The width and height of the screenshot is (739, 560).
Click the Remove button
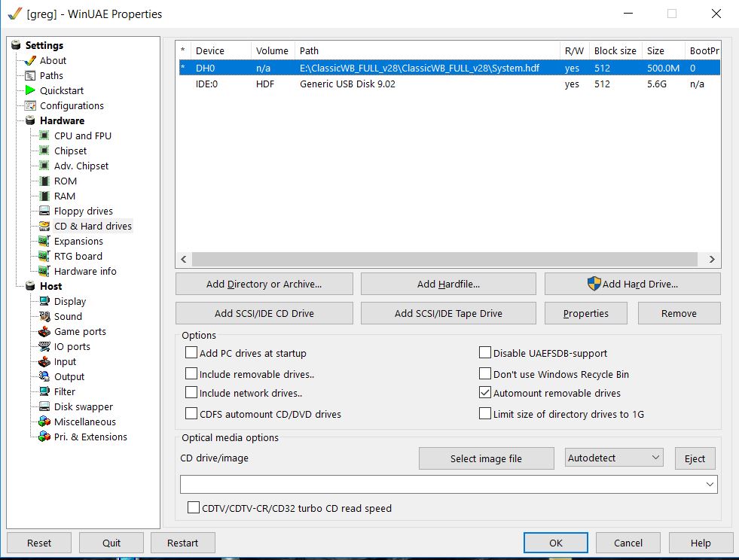[x=679, y=313]
